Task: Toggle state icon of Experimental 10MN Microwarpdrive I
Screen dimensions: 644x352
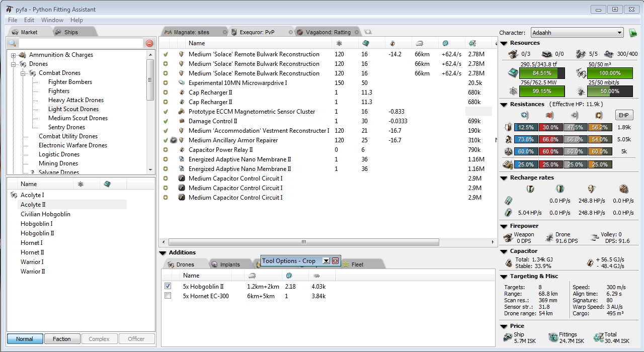Action: (166, 83)
